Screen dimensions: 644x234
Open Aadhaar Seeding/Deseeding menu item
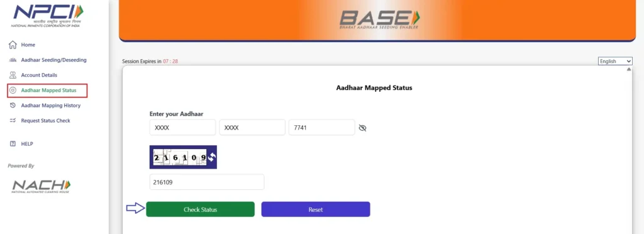(54, 60)
